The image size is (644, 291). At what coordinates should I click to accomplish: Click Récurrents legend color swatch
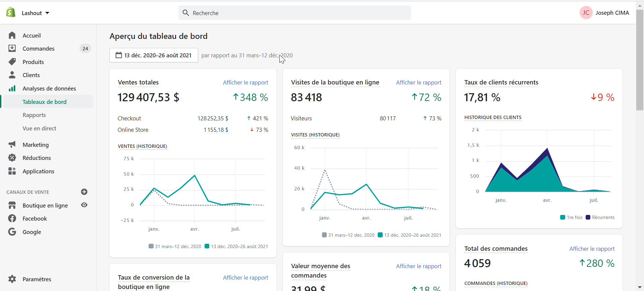click(588, 217)
